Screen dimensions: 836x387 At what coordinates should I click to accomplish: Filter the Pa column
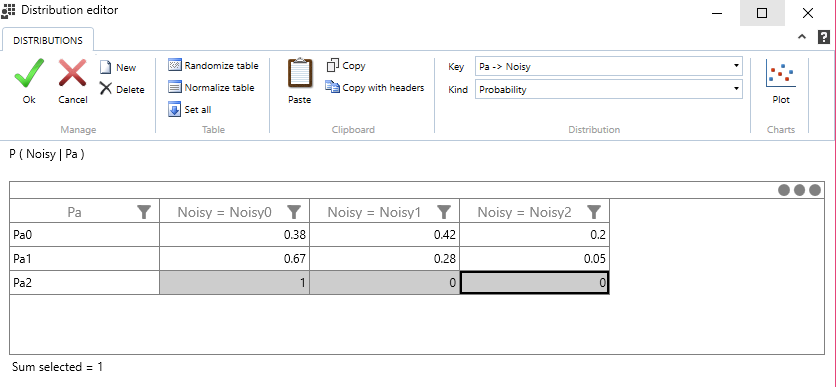[x=143, y=212]
